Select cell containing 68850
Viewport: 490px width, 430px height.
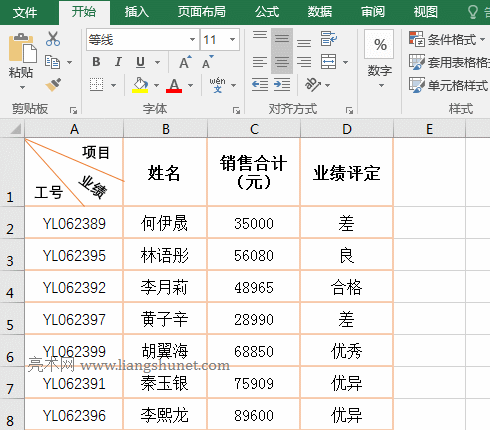pyautogui.click(x=254, y=351)
